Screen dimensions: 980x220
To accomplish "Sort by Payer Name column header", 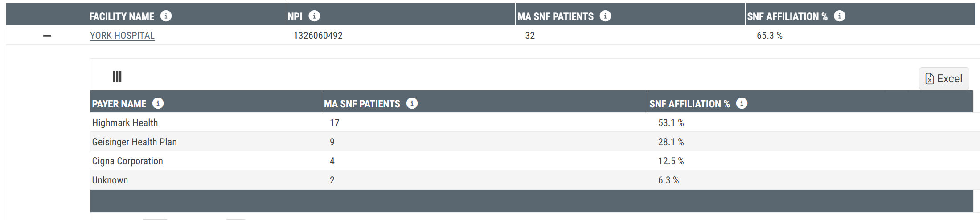I will tap(119, 104).
